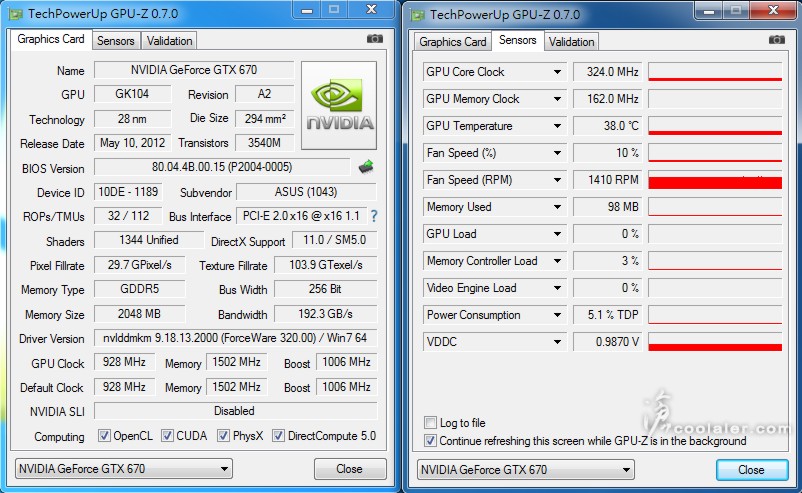Click the Bandwidth 192.3 GB/s field
Viewport: 802px width, 493px height.
pyautogui.click(x=325, y=314)
